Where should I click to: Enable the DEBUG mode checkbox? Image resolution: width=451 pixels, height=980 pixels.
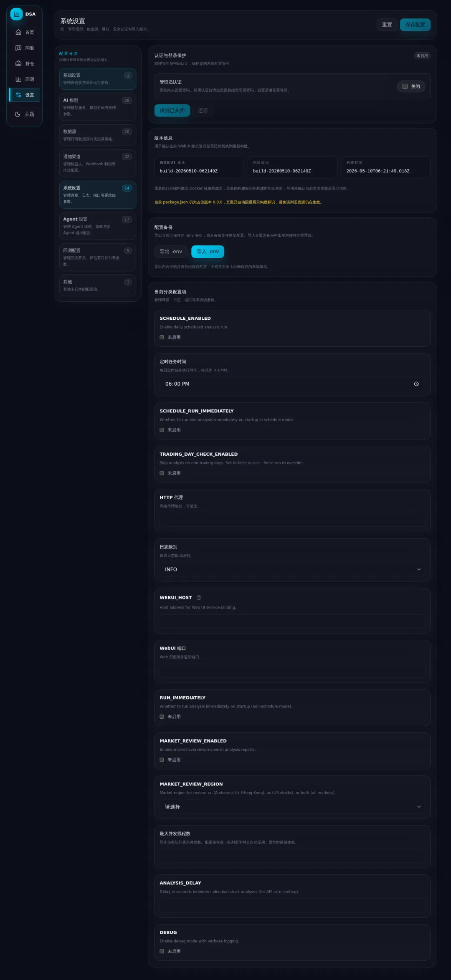click(x=162, y=951)
